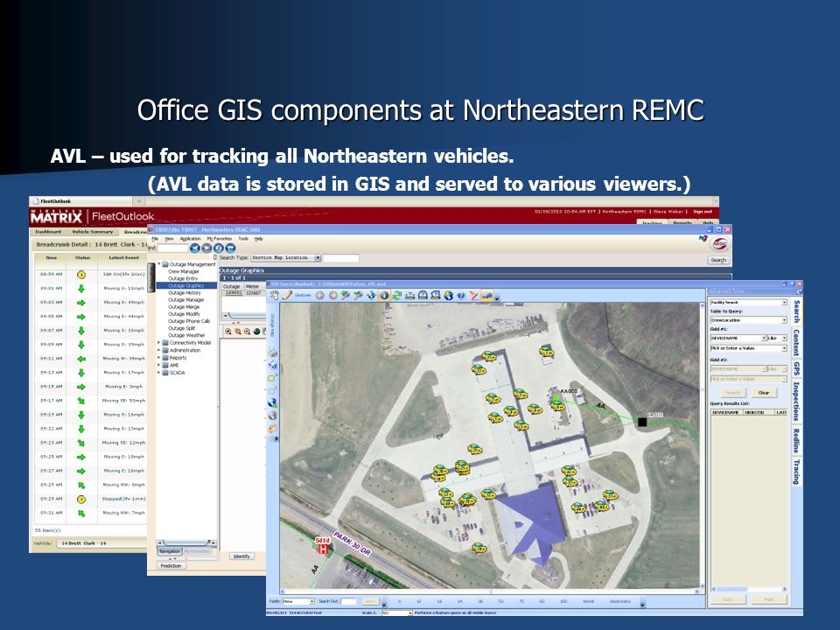Click the green left arrow status at 09:11 AM

click(x=81, y=359)
